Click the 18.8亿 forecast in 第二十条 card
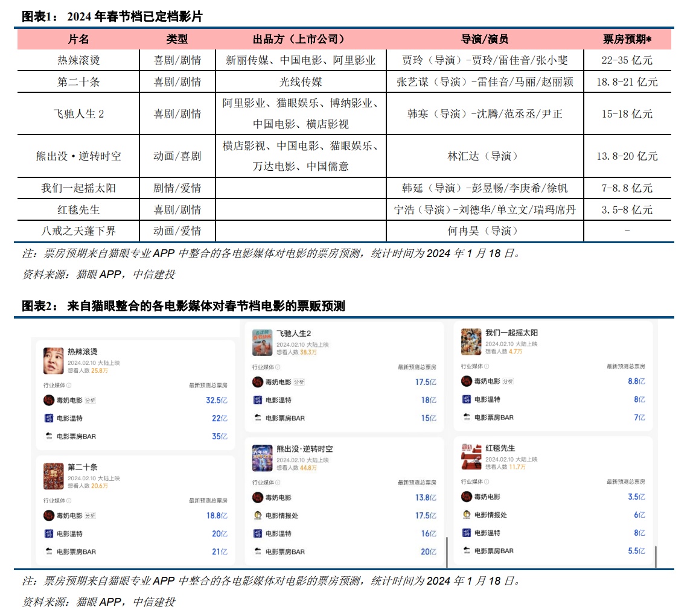The image size is (696, 616). [x=217, y=516]
